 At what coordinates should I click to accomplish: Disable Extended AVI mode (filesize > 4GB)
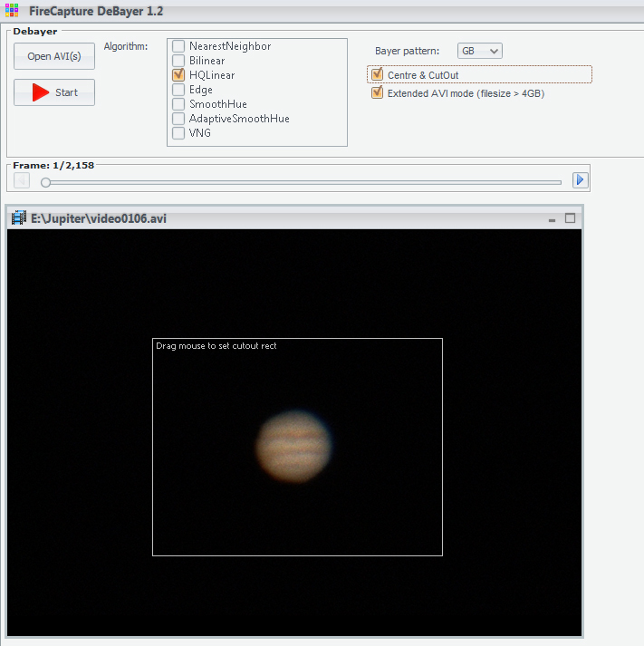(x=377, y=92)
